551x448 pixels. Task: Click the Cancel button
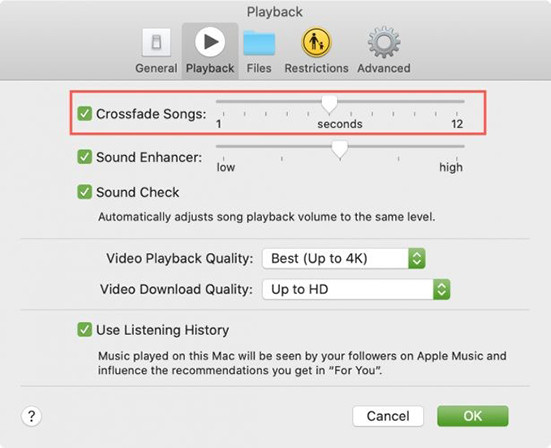pyautogui.click(x=388, y=416)
